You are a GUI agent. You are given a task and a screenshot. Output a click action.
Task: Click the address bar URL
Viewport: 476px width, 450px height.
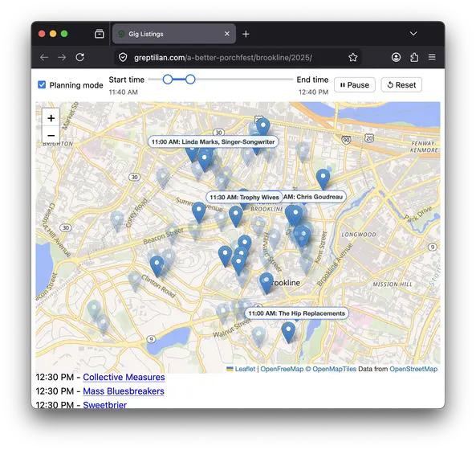223,57
